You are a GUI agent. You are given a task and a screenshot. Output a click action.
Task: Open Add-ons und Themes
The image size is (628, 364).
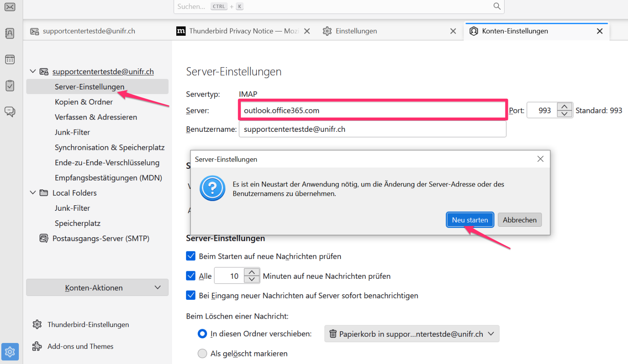coord(80,346)
